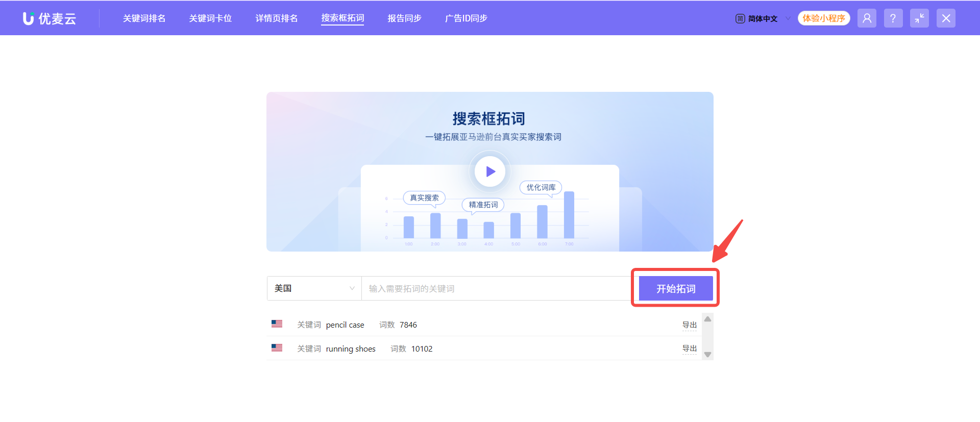This screenshot has height=422, width=980.
Task: Click the 优麦云 logo
Action: tap(50, 18)
